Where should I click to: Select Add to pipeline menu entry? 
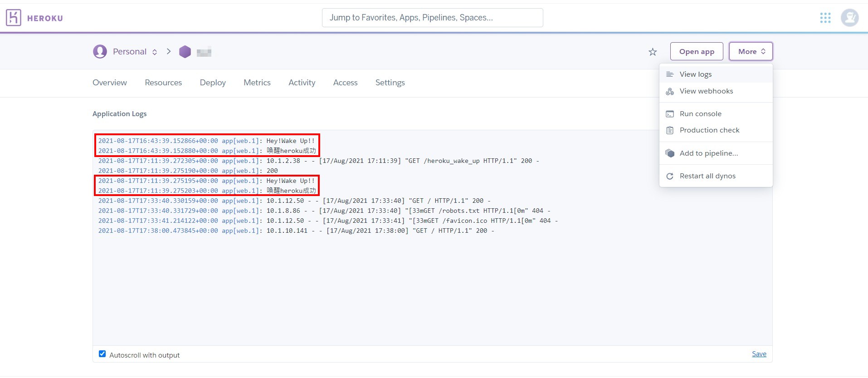(716, 153)
